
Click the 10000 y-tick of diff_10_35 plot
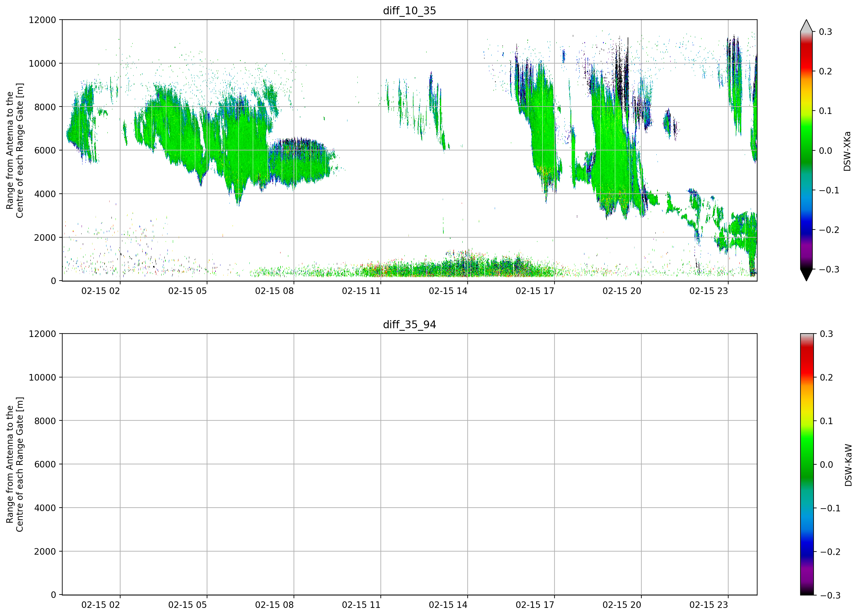(x=42, y=64)
